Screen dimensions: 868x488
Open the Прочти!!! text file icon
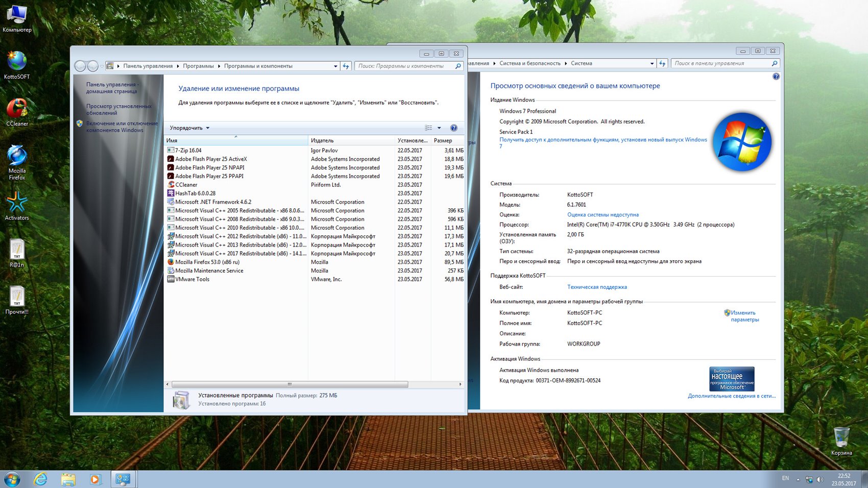pos(17,300)
